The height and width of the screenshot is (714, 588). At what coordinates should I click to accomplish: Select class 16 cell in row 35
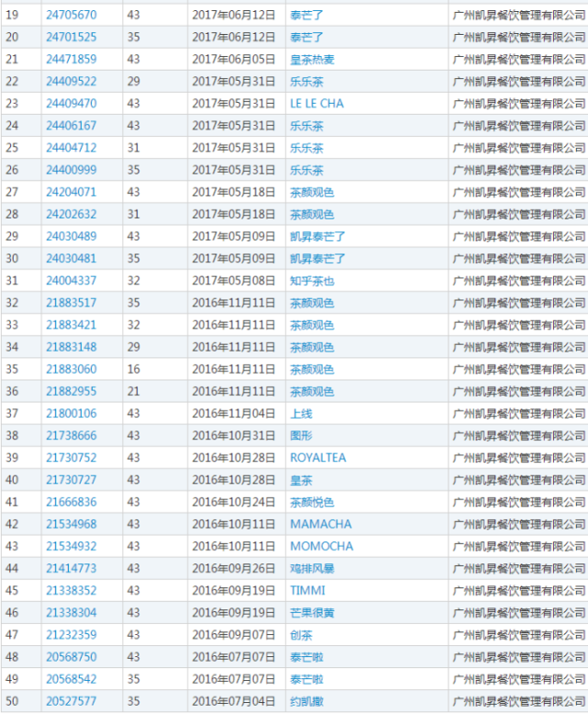pyautogui.click(x=133, y=369)
